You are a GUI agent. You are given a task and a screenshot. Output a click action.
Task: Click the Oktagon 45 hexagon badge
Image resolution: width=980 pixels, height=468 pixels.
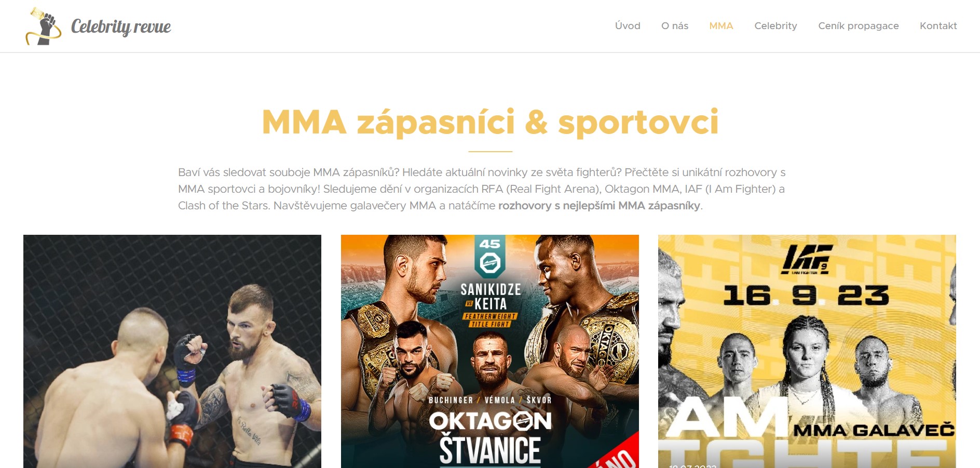pyautogui.click(x=489, y=257)
